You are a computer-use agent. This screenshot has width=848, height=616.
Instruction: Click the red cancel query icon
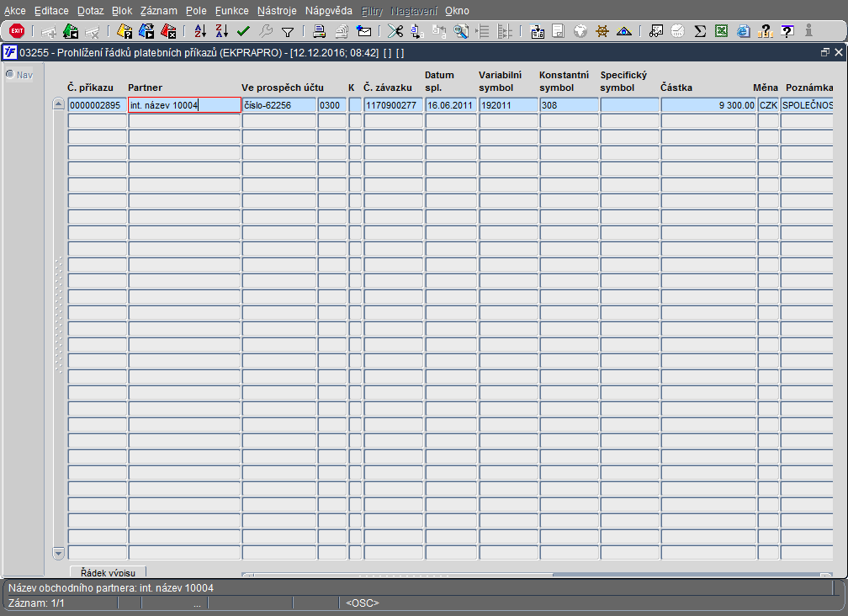(168, 31)
